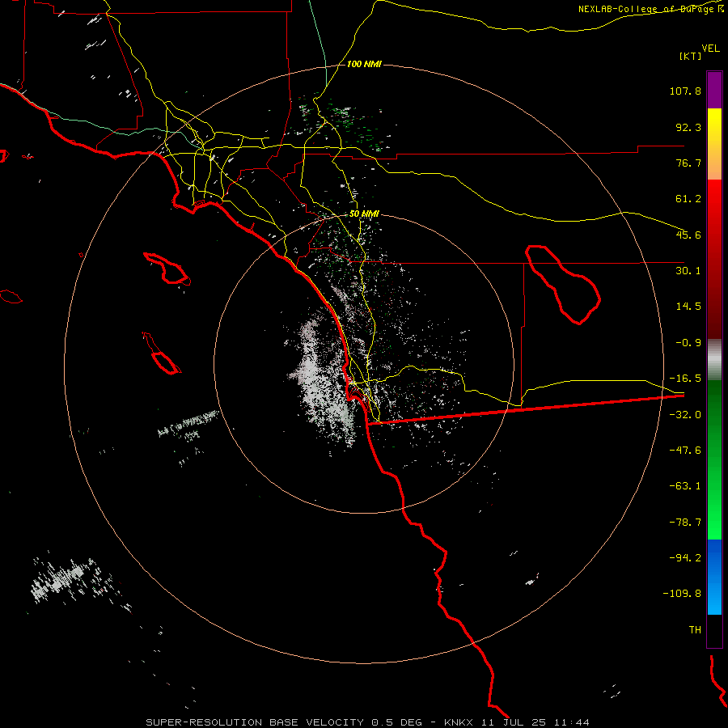Screen dimensions: 728x728
Task: Click the 100 NMI range ring label
Action: pyautogui.click(x=364, y=64)
